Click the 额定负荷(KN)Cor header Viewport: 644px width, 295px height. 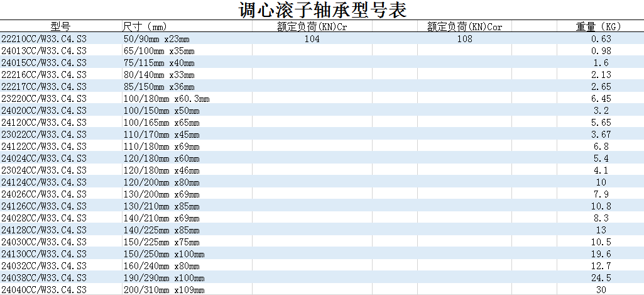[464, 27]
